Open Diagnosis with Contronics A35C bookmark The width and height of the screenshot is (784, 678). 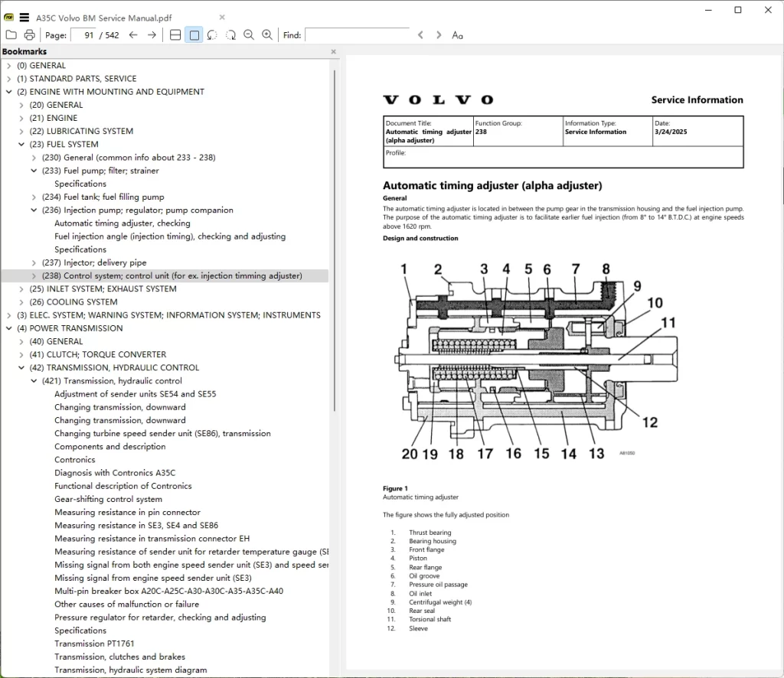tap(115, 473)
